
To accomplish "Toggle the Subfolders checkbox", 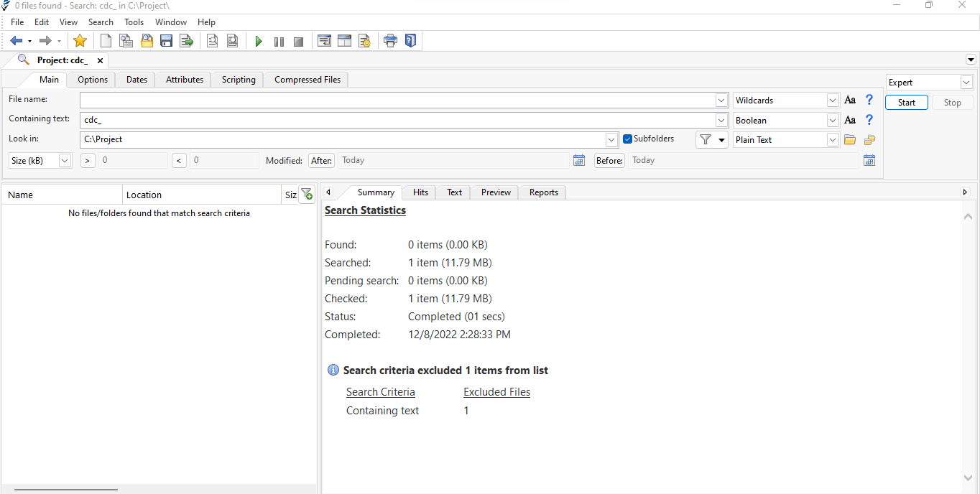I will click(x=627, y=139).
